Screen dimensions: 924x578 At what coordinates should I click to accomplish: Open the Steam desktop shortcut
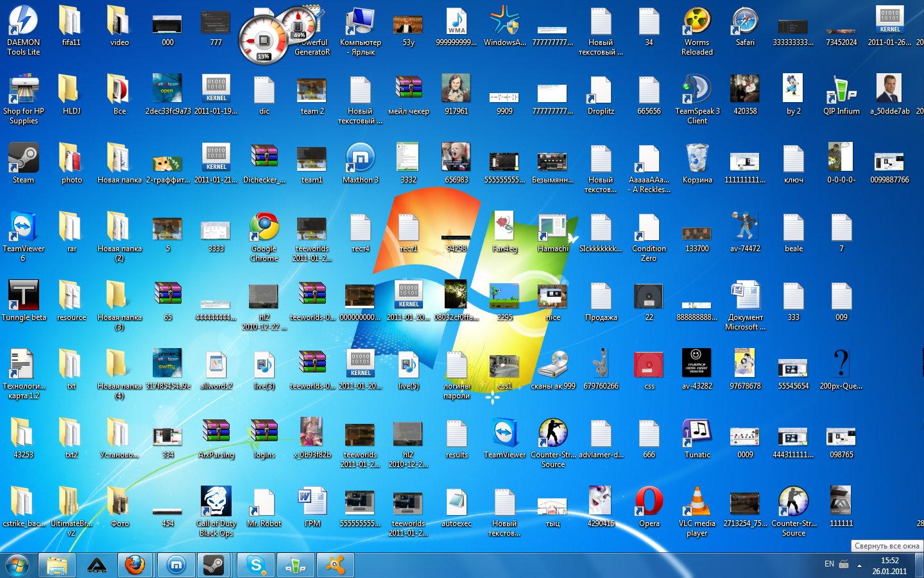[x=24, y=163]
